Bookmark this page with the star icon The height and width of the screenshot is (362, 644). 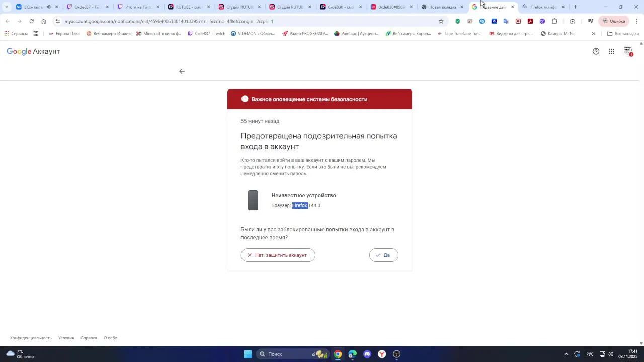tap(441, 21)
